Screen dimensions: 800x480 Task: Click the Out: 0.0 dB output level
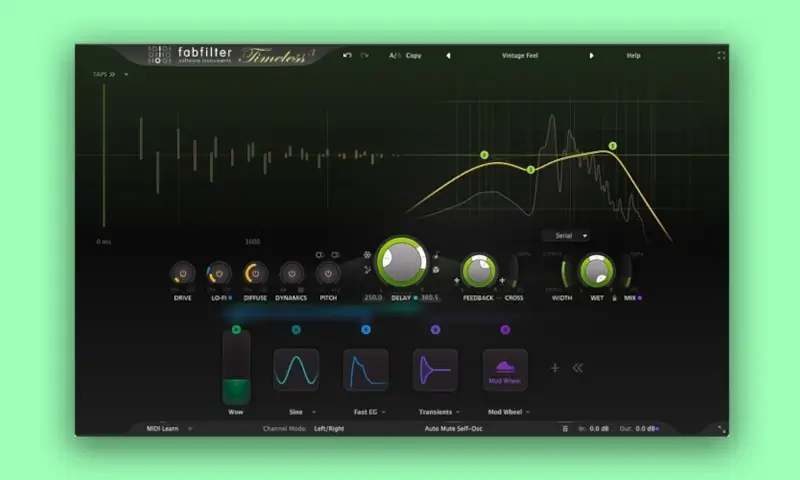(638, 428)
